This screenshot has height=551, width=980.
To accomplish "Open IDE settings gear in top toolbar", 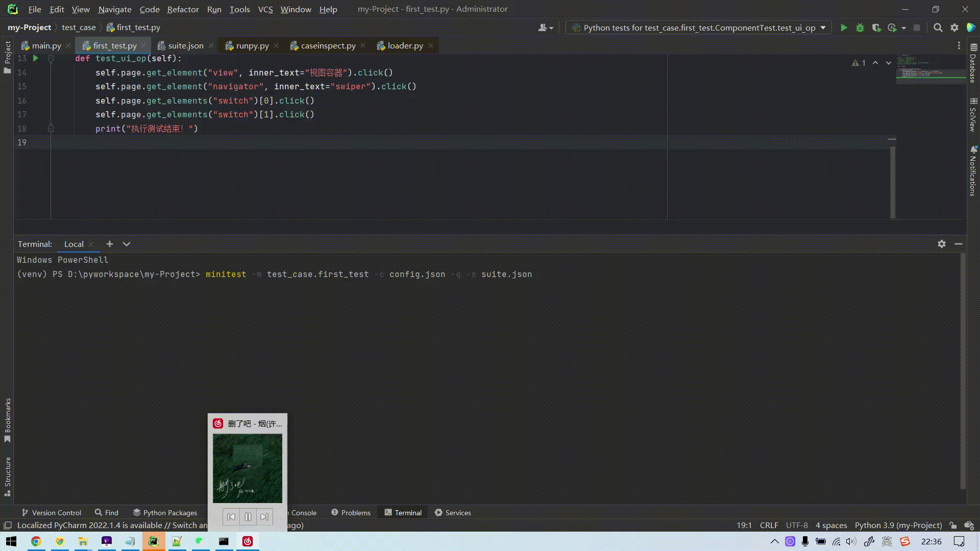I will coord(954,28).
